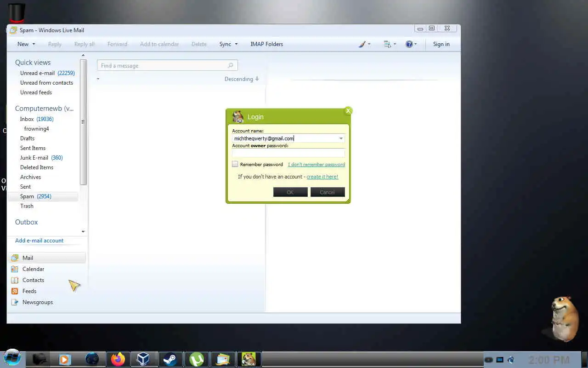Click Cancel in the Login dialog
The image size is (588, 368).
pyautogui.click(x=328, y=192)
